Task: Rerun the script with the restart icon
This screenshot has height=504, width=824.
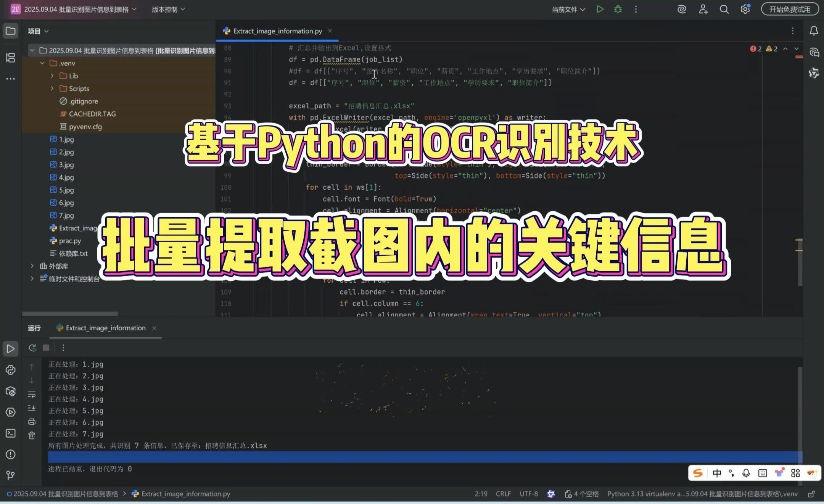Action: click(x=32, y=348)
